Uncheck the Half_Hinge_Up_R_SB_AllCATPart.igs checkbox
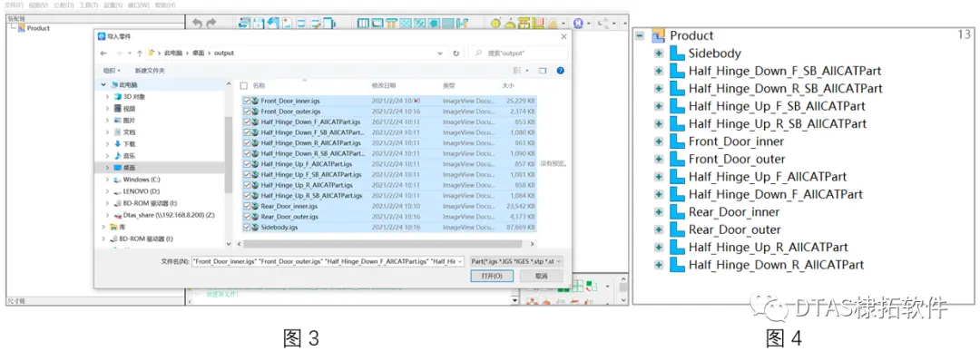 pyautogui.click(x=248, y=196)
